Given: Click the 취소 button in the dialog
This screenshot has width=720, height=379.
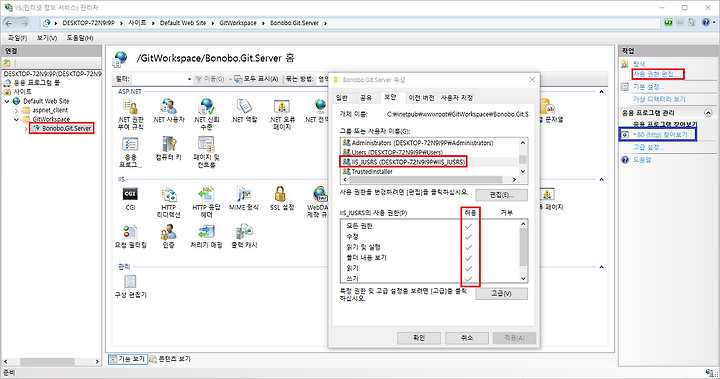Looking at the screenshot, I should pos(467,338).
